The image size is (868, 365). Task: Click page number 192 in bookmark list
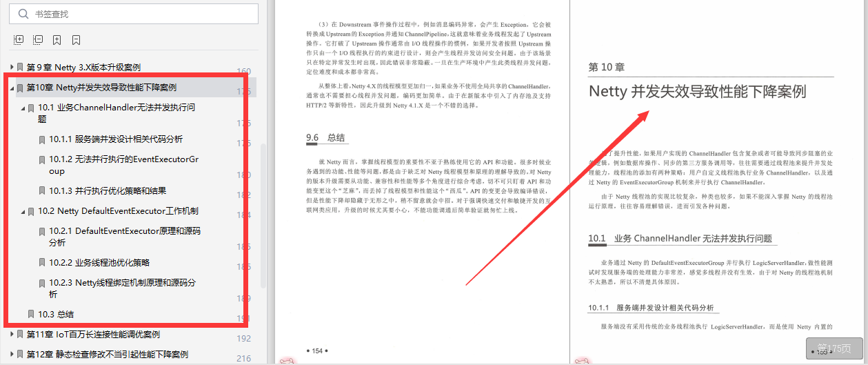pyautogui.click(x=244, y=339)
